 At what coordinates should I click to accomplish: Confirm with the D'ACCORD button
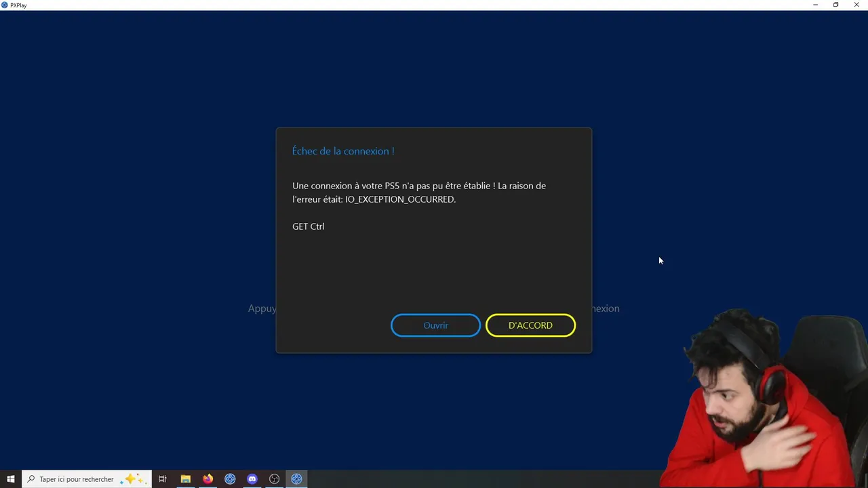[x=530, y=325]
